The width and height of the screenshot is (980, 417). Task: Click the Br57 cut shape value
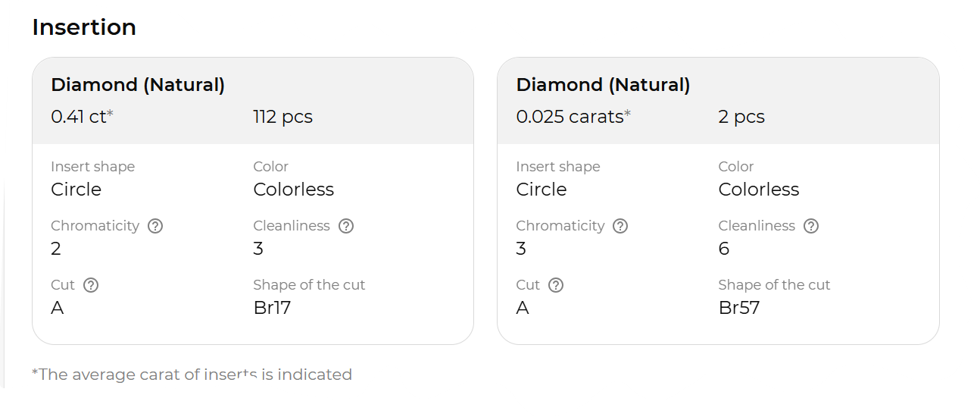coord(738,308)
